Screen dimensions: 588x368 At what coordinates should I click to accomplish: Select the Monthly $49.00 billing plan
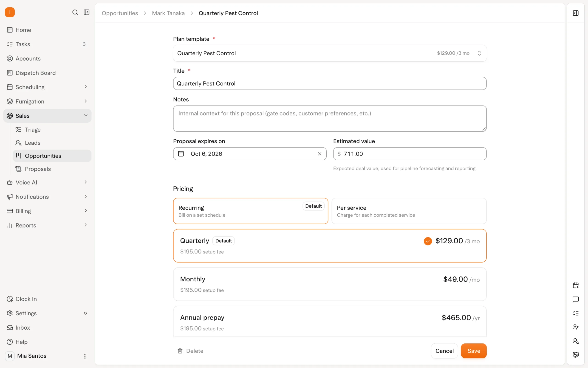click(330, 284)
